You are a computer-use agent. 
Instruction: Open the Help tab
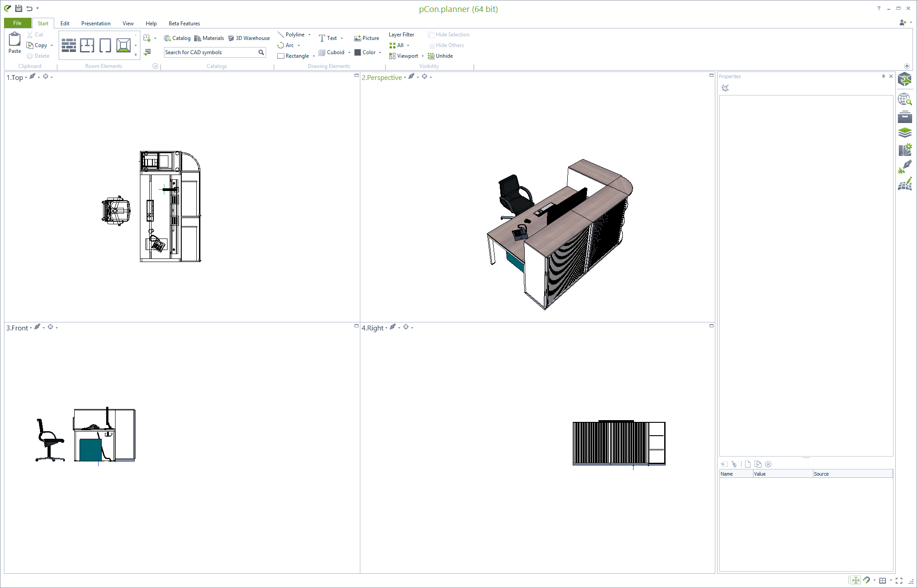coord(151,24)
